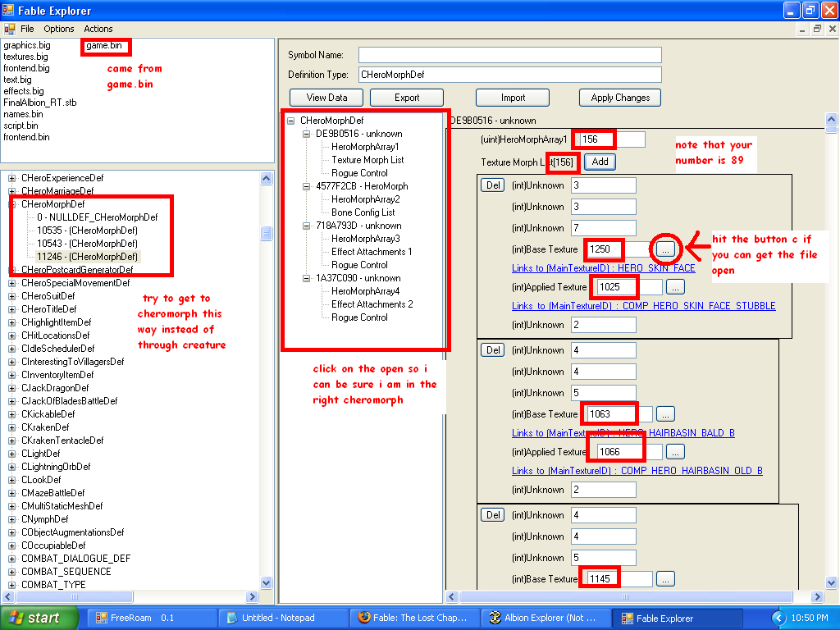Collapse the DE9B0516 - unknown node
This screenshot has width=840, height=630.
(x=307, y=134)
